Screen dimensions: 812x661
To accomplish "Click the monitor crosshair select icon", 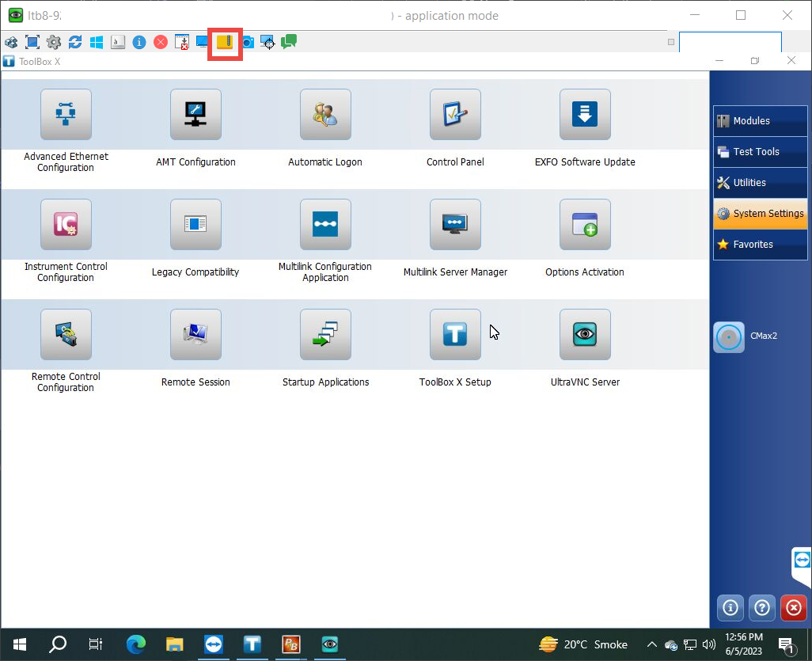I will click(268, 42).
